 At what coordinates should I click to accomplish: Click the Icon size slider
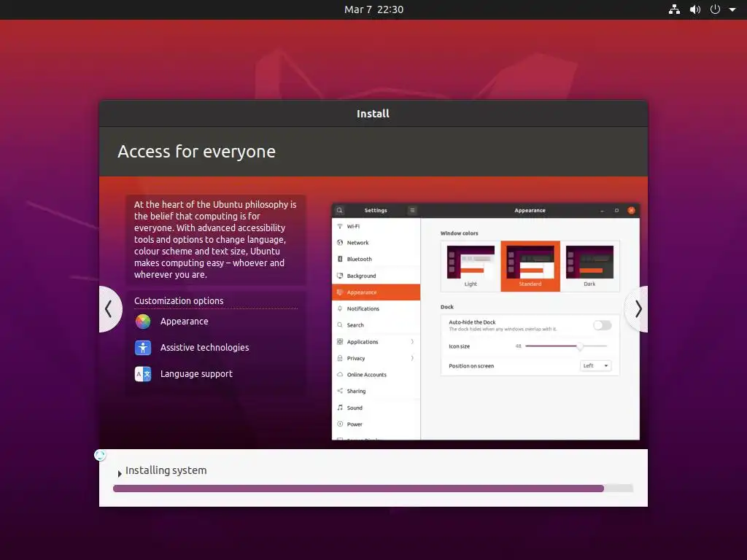(566, 346)
